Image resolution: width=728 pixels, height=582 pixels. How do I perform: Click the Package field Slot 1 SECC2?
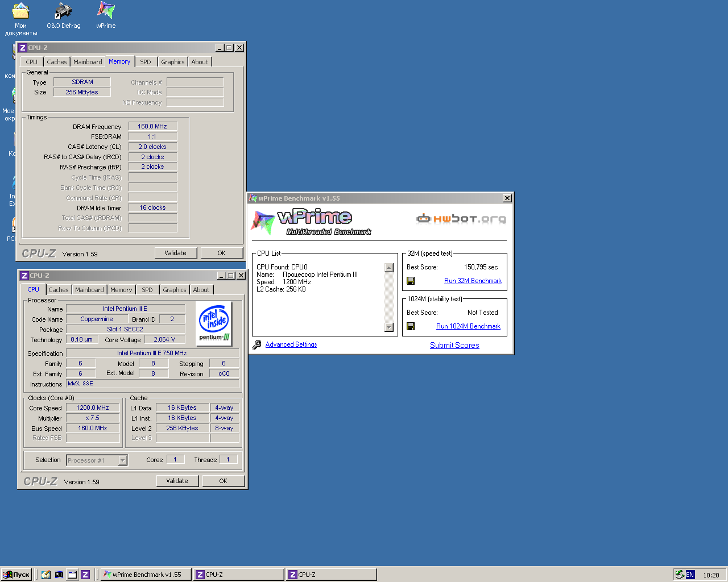click(x=126, y=329)
